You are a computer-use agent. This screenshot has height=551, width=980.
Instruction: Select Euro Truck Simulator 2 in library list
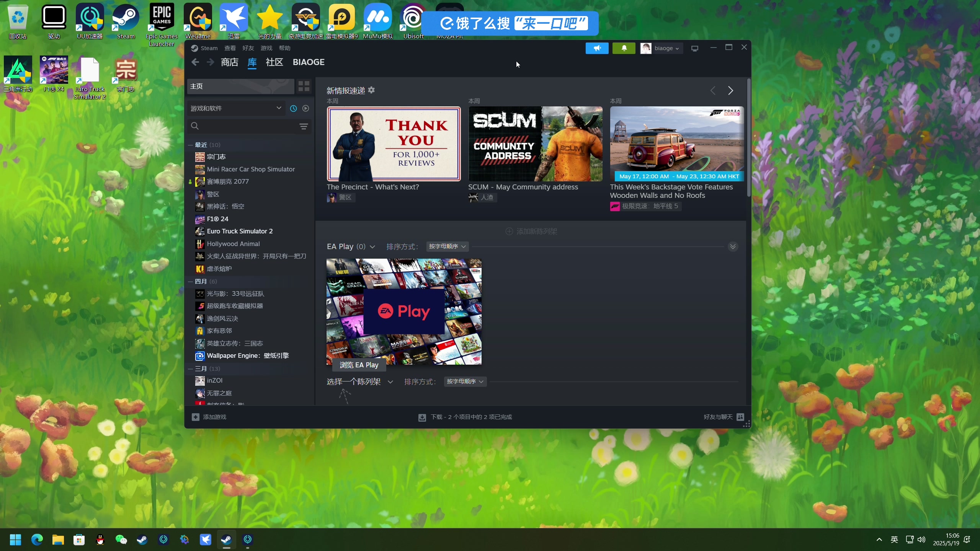click(240, 231)
